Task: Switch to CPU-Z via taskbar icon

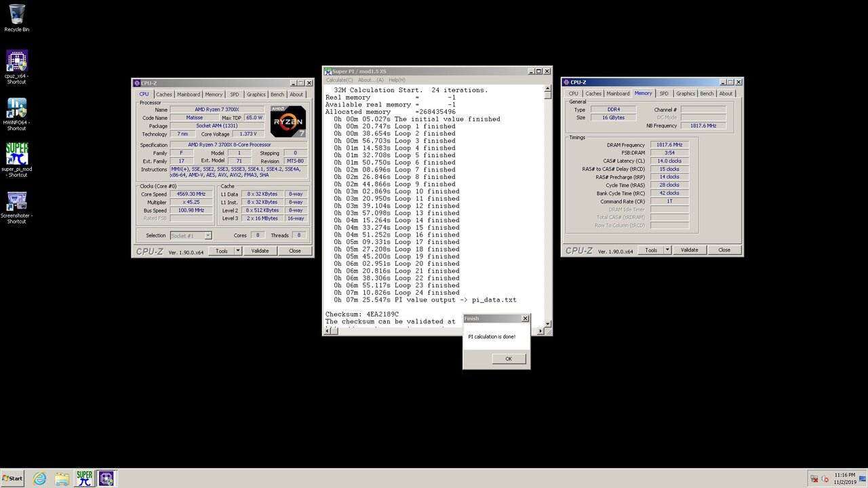Action: click(x=106, y=479)
